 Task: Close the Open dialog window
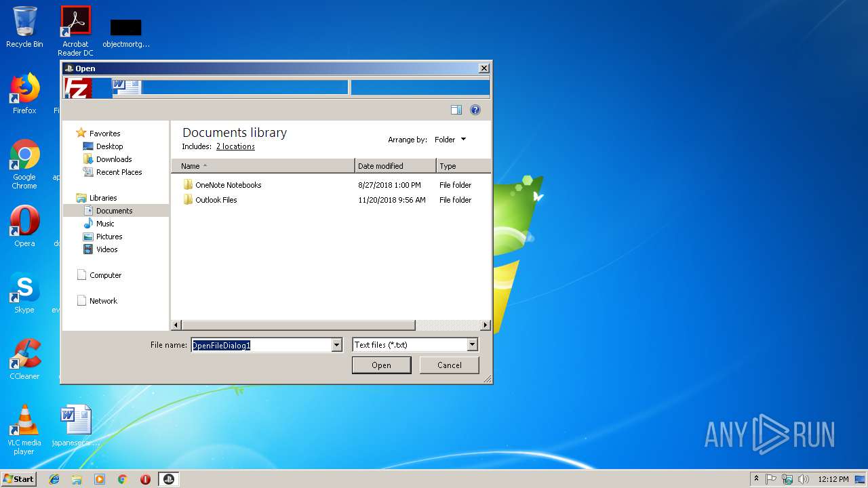[x=484, y=68]
